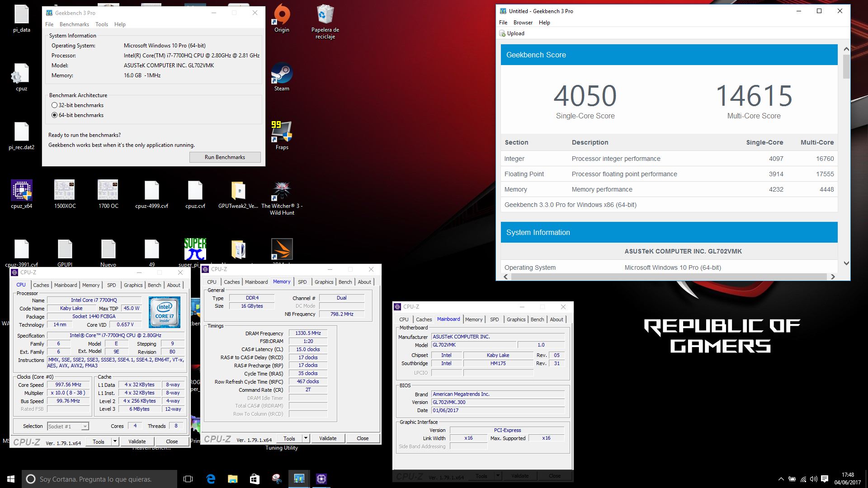Viewport: 868px width, 488px height.
Task: Switch to SPD tab in CPU-Z Memory window
Action: [302, 282]
